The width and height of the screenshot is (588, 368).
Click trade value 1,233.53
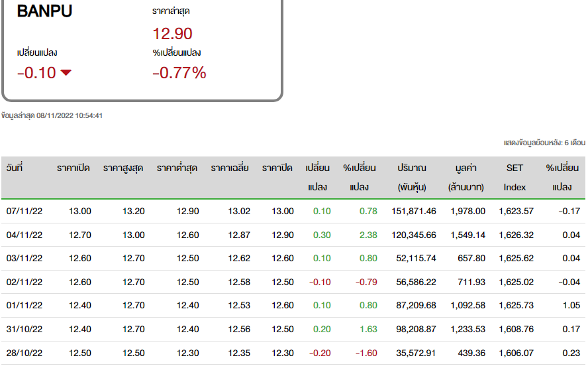click(x=467, y=330)
